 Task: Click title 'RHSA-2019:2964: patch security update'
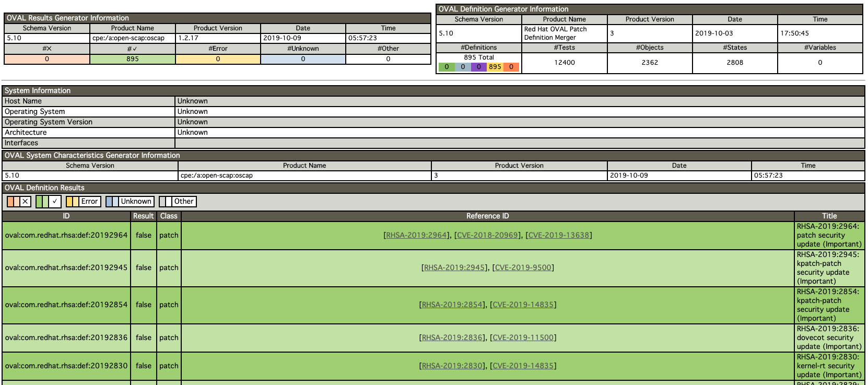[829, 235]
